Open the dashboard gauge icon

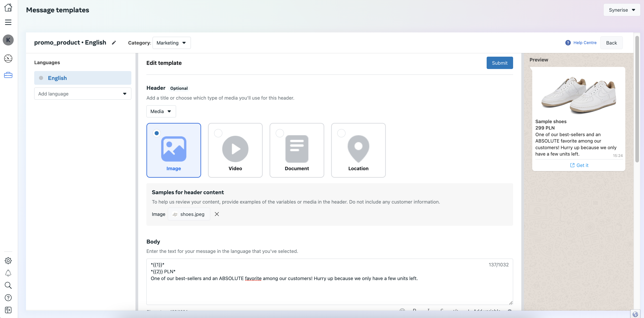[8, 58]
